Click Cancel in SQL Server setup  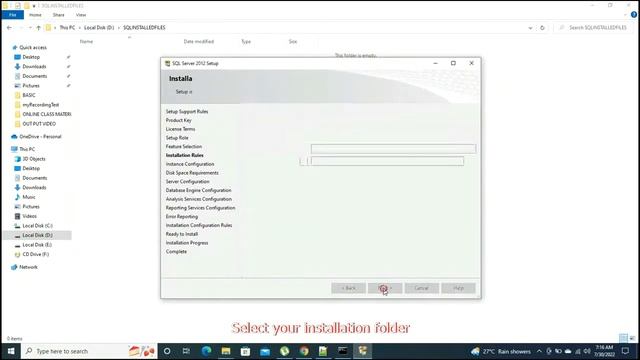click(422, 288)
